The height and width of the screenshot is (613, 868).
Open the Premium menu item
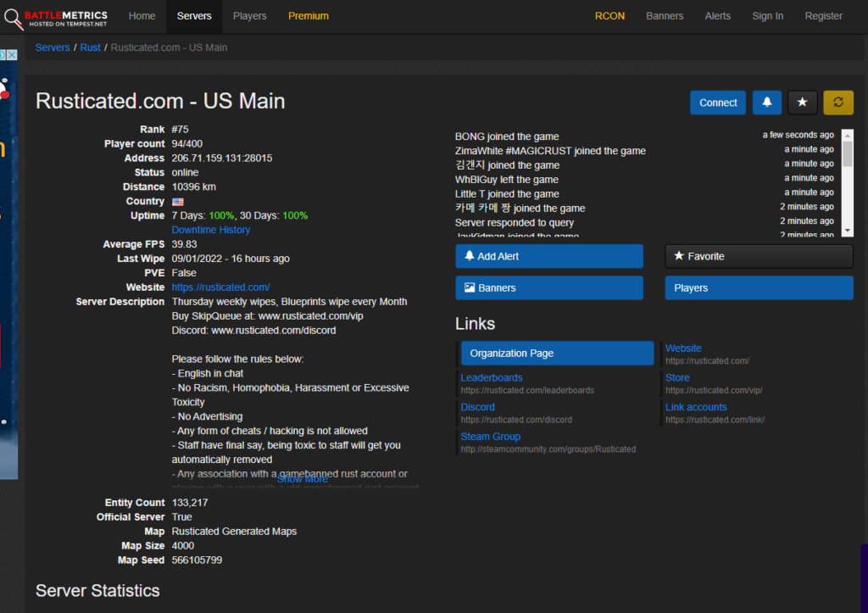pos(308,16)
